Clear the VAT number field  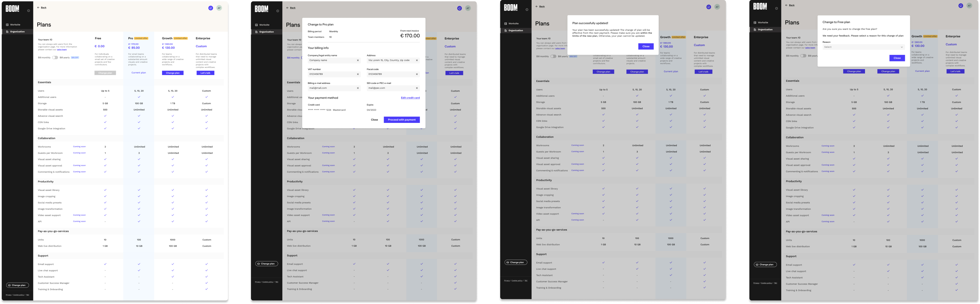358,74
